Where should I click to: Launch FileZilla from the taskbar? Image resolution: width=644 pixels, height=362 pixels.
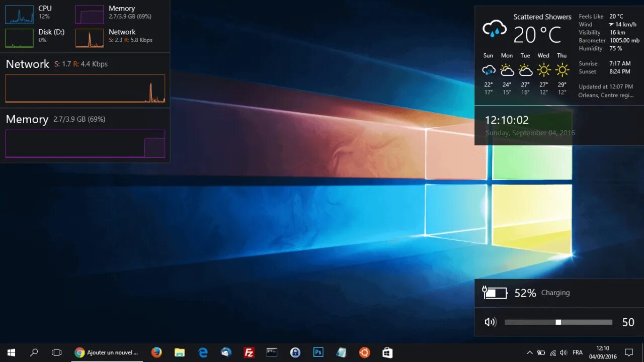click(249, 352)
